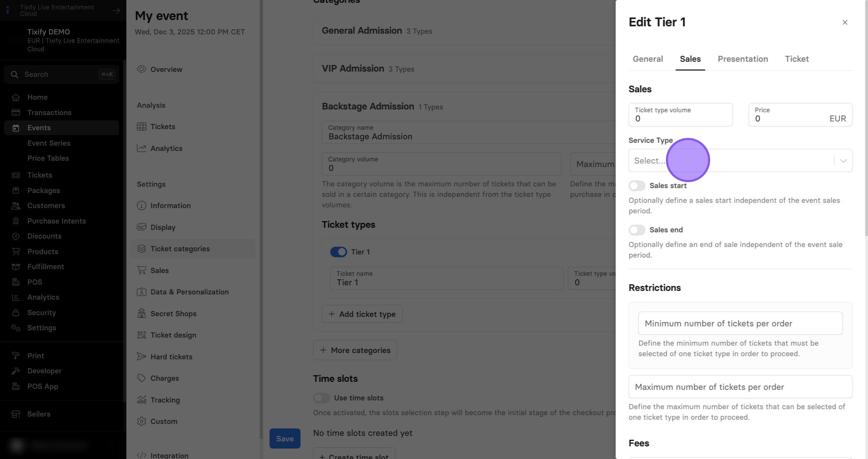Click Add ticket type button
This screenshot has width=868, height=459.
pyautogui.click(x=362, y=314)
